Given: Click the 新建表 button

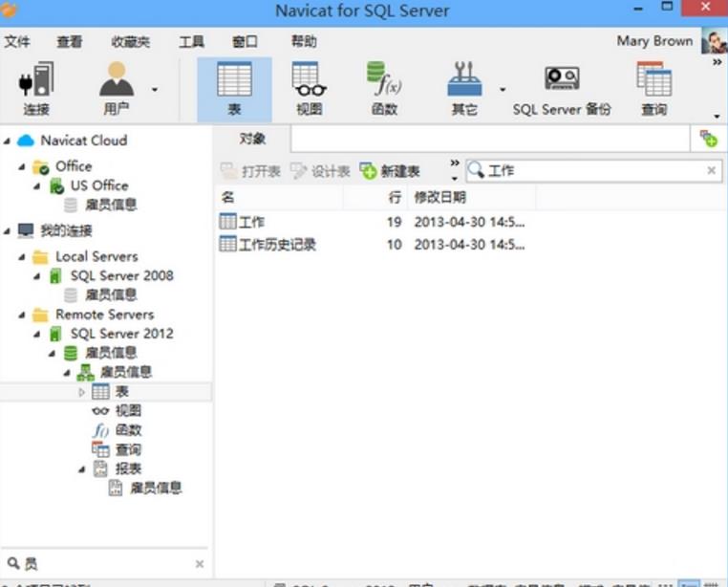Looking at the screenshot, I should pyautogui.click(x=390, y=171).
